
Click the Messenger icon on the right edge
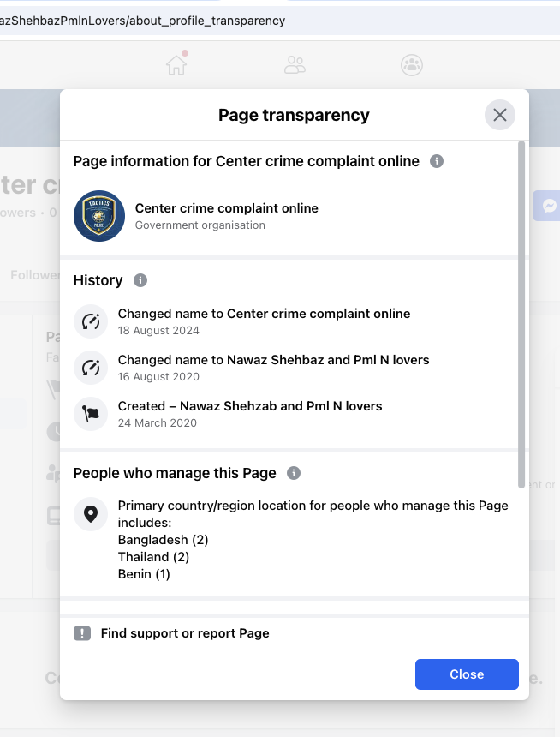(549, 206)
